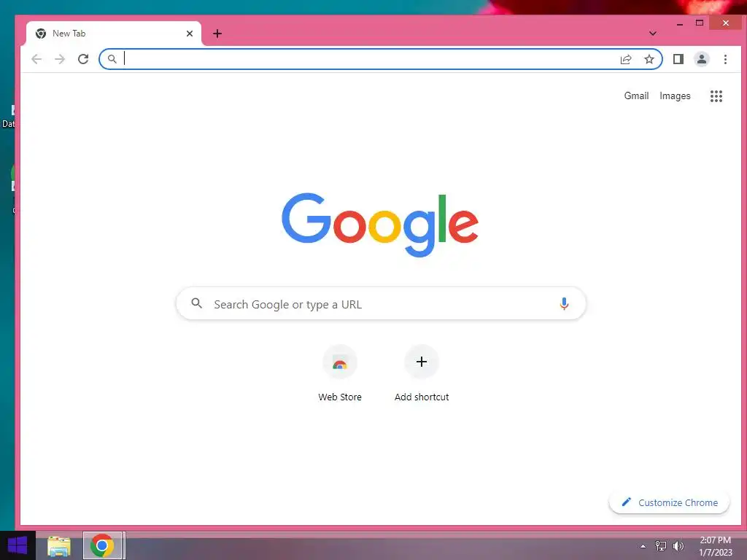
Task: Reload the current page
Action: pos(83,59)
